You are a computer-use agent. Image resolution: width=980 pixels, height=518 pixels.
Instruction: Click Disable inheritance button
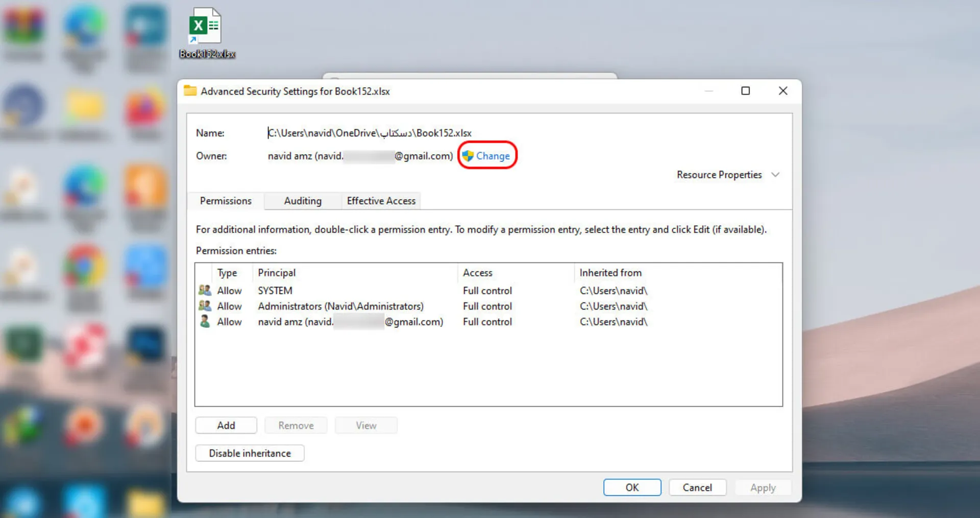[x=250, y=453]
